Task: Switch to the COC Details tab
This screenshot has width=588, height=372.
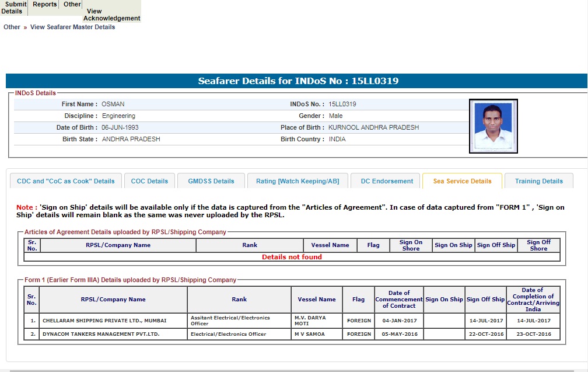Action: pos(149,181)
